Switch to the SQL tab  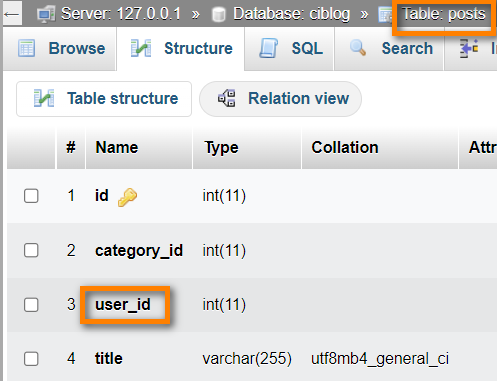tap(289, 49)
